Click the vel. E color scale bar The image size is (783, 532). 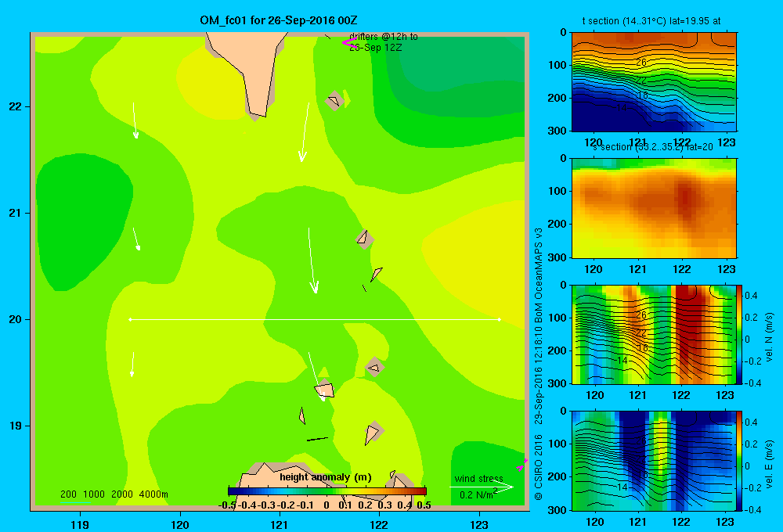coord(740,461)
